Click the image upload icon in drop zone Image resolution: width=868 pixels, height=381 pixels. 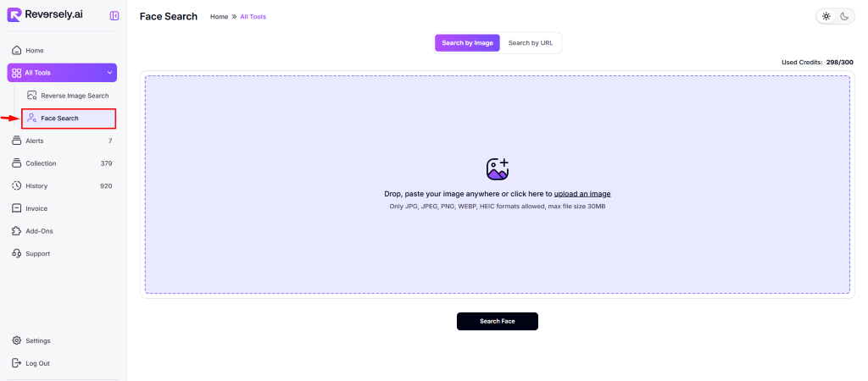498,168
